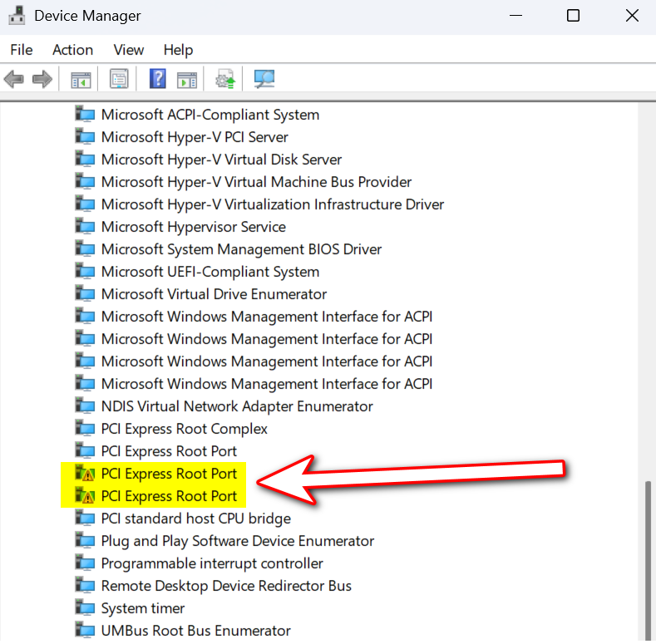Select PCI Express Root Port without warning icon
Screen dimensions: 656x644
tap(169, 450)
